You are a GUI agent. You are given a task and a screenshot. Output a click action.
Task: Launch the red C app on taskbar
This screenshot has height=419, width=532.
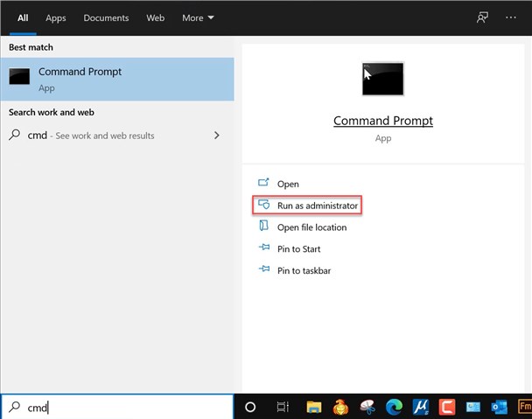[x=447, y=407]
